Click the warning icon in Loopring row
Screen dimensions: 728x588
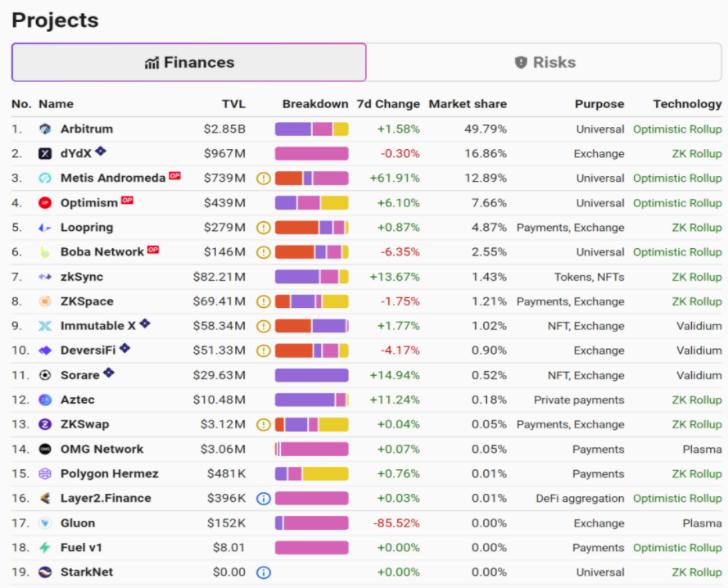pyautogui.click(x=264, y=228)
